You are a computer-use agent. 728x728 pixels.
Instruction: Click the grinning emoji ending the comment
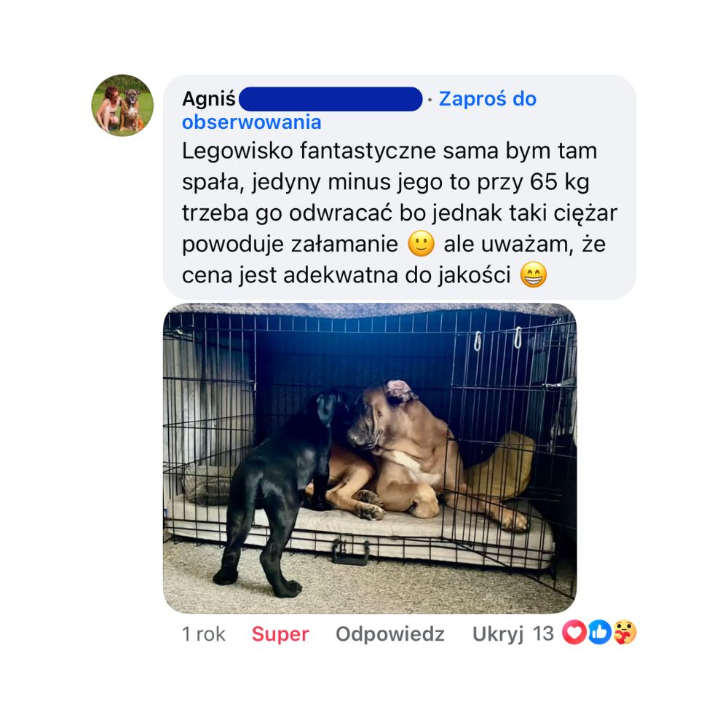pyautogui.click(x=534, y=275)
